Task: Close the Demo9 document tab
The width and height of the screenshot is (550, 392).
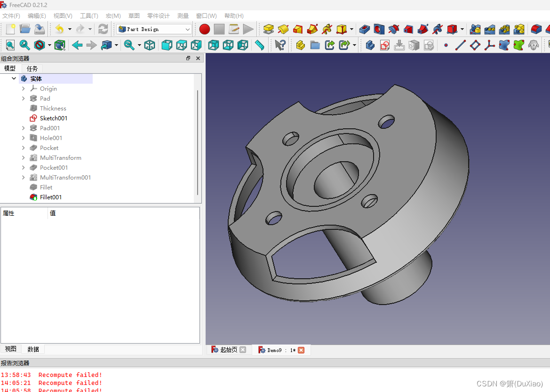Action: [x=301, y=350]
